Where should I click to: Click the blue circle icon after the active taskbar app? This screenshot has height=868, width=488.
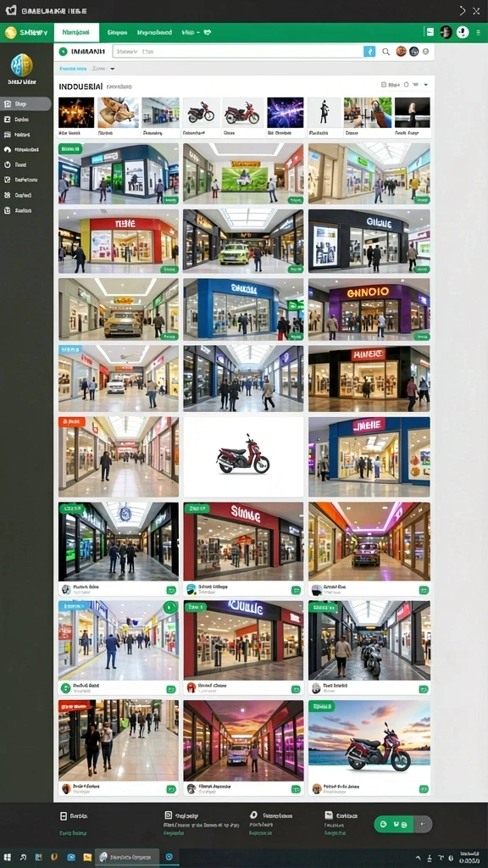click(x=169, y=857)
